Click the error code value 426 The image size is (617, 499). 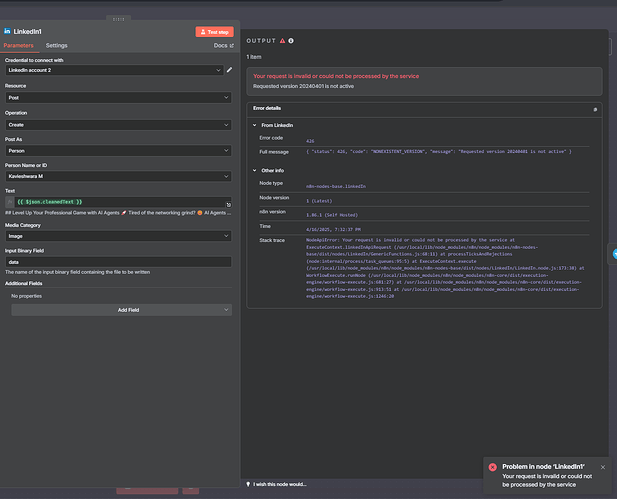pos(310,141)
